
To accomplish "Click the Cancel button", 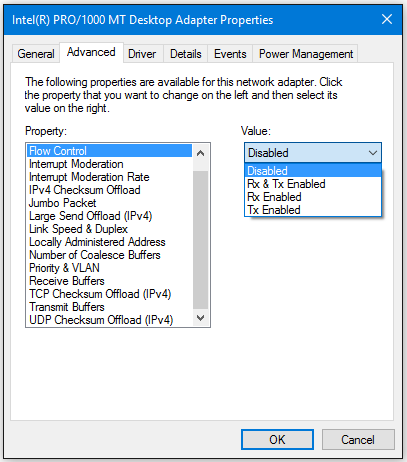I will point(358,440).
